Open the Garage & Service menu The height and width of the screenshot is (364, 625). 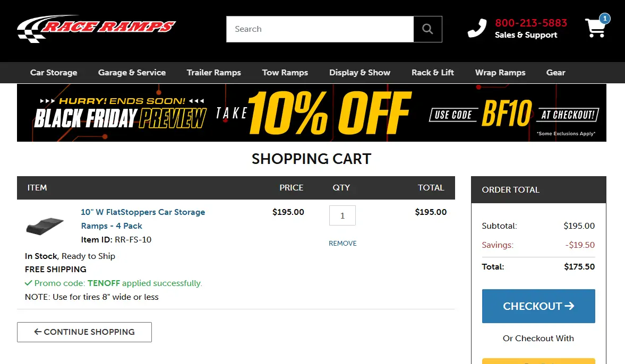[132, 73]
